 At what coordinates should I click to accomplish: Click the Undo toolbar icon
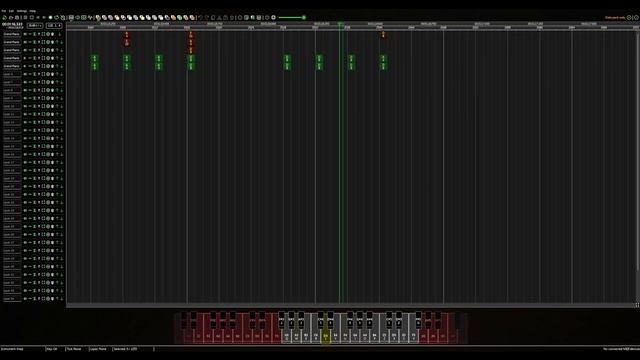click(201, 18)
